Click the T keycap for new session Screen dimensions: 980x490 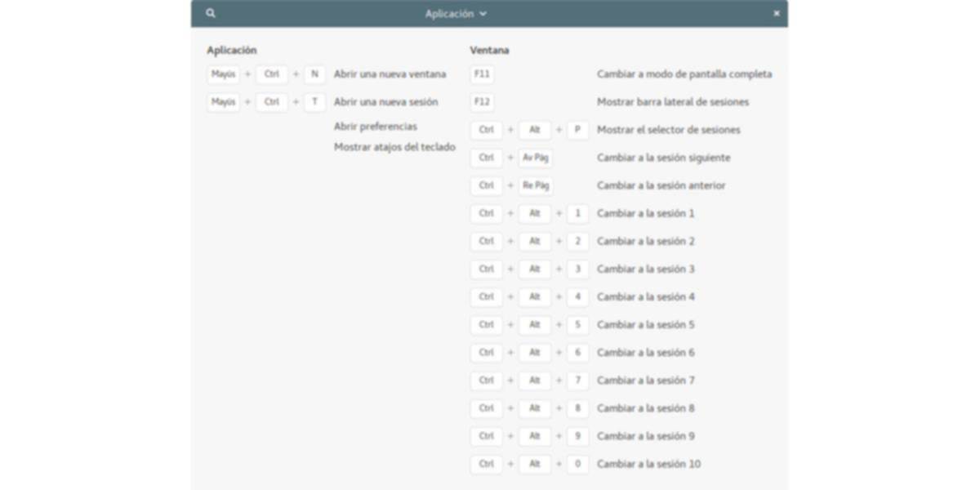[314, 102]
